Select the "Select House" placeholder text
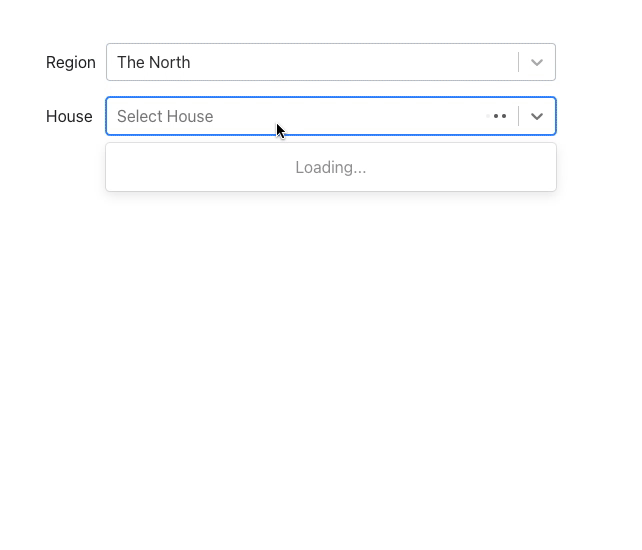The width and height of the screenshot is (642, 550). click(165, 116)
